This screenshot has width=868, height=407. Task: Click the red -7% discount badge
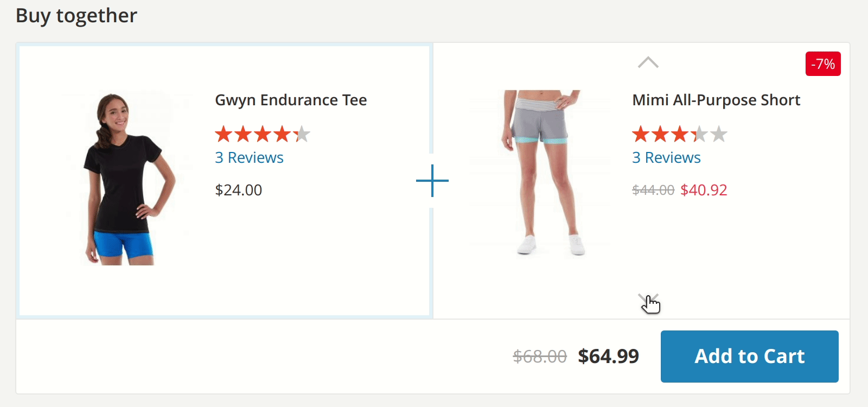pos(822,65)
